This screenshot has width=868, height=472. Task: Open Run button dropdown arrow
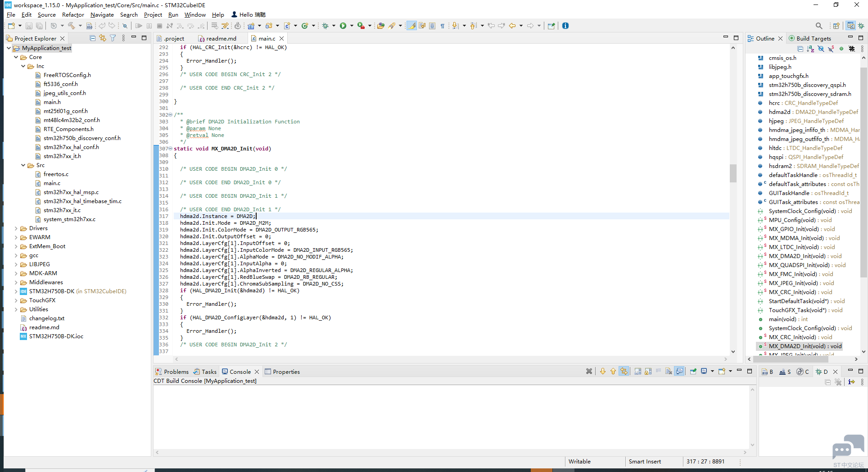pos(352,26)
